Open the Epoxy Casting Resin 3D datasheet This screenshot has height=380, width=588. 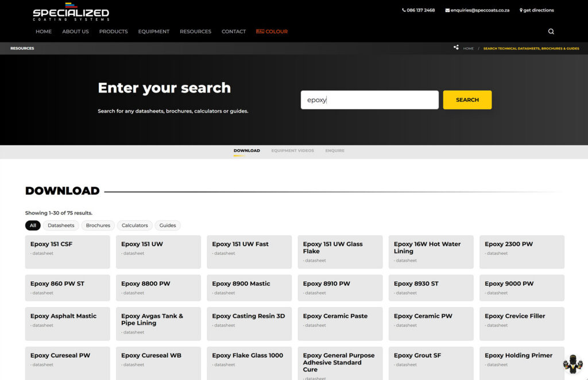pos(249,324)
